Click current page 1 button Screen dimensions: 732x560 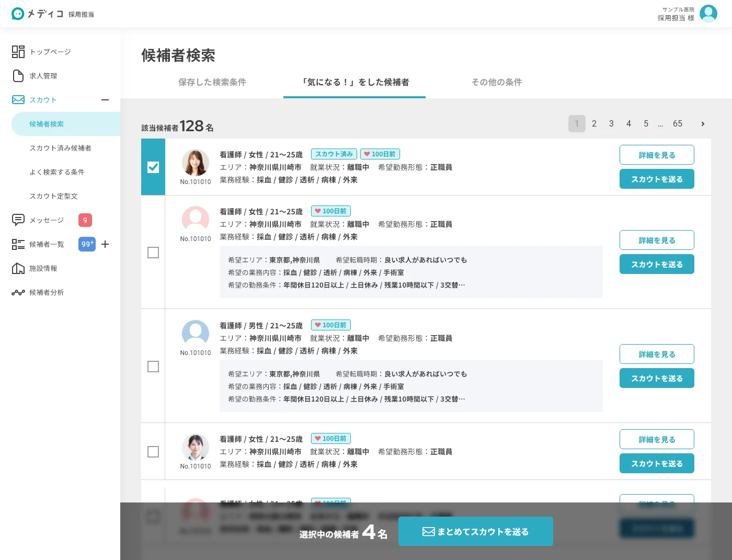tap(577, 124)
